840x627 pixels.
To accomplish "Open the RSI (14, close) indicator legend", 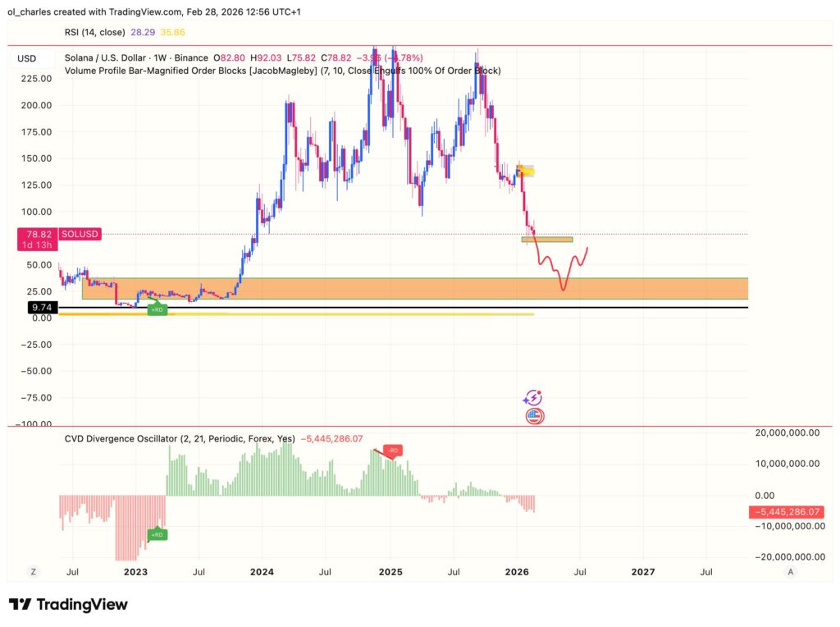I will click(94, 30).
